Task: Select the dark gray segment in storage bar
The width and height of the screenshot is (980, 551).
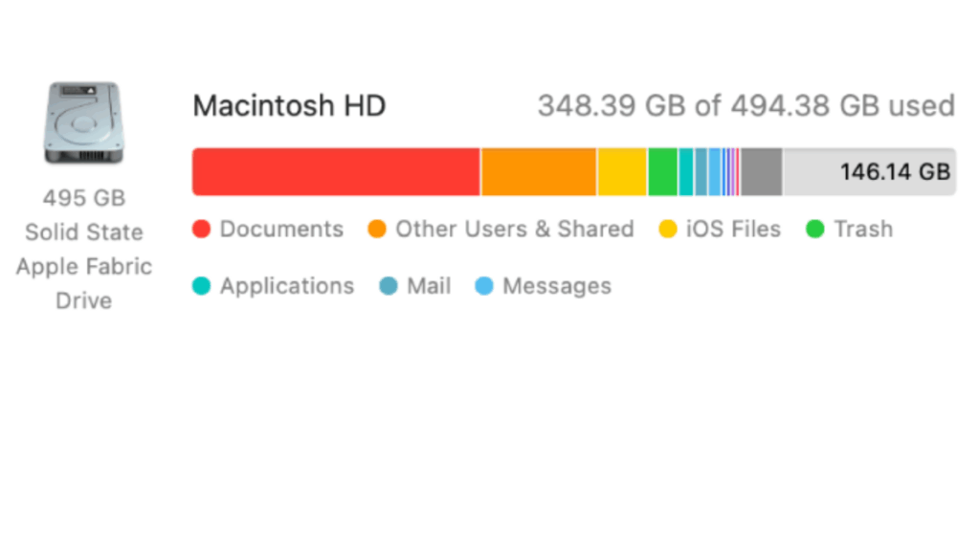Action: 762,172
